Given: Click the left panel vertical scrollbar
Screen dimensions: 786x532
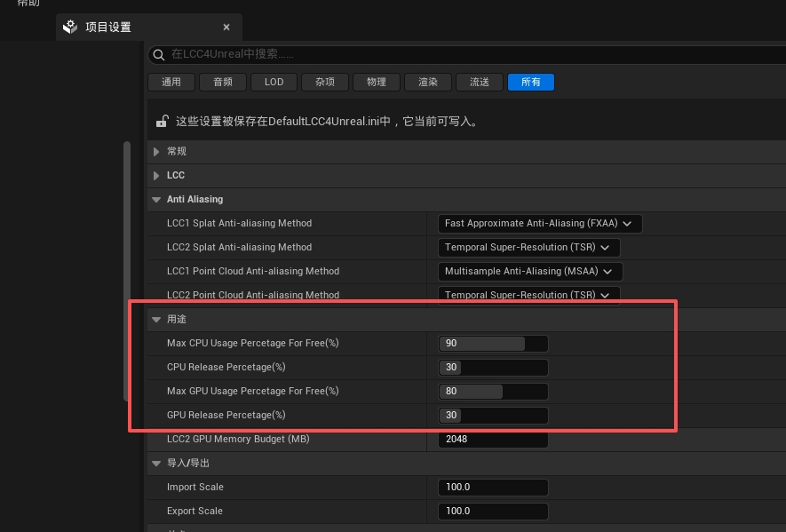Looking at the screenshot, I should [127, 271].
